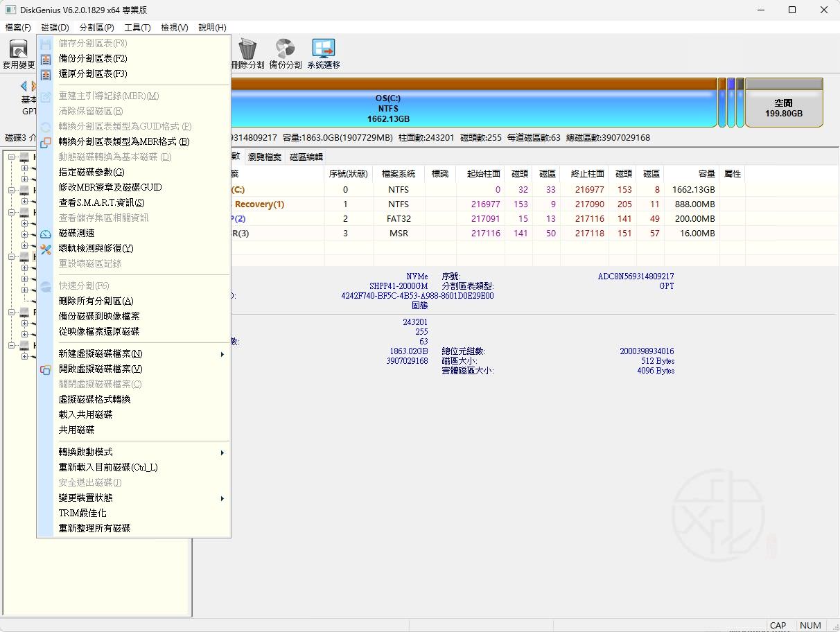Click the icon beside 開啟虛擬磁碟檔案(V)

46,369
